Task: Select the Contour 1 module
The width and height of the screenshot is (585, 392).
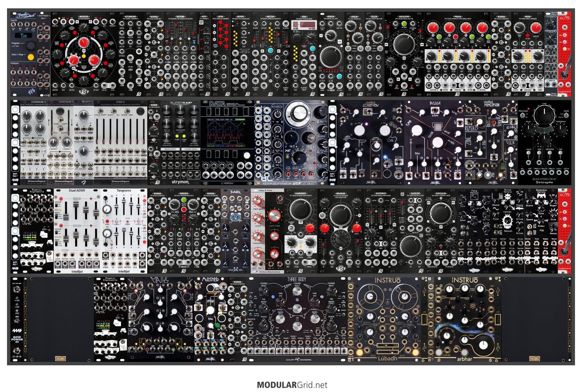Action: click(60, 142)
